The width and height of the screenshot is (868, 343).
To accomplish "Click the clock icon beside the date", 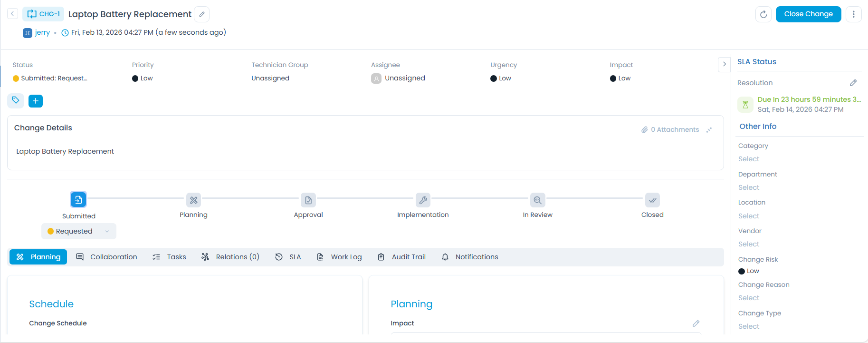I will click(65, 33).
